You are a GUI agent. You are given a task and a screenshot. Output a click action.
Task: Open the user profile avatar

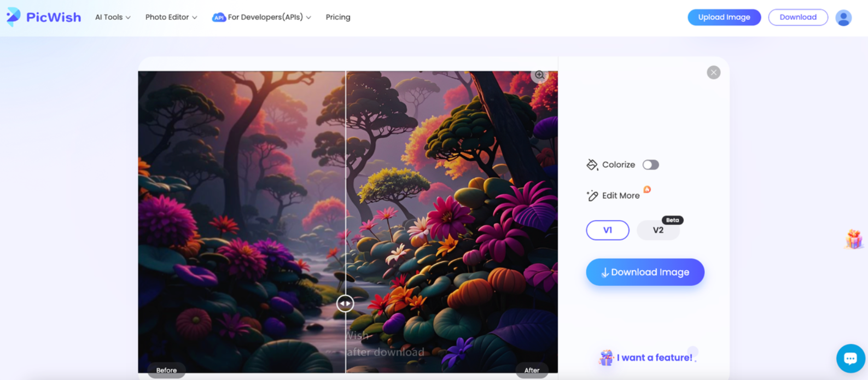(x=843, y=17)
